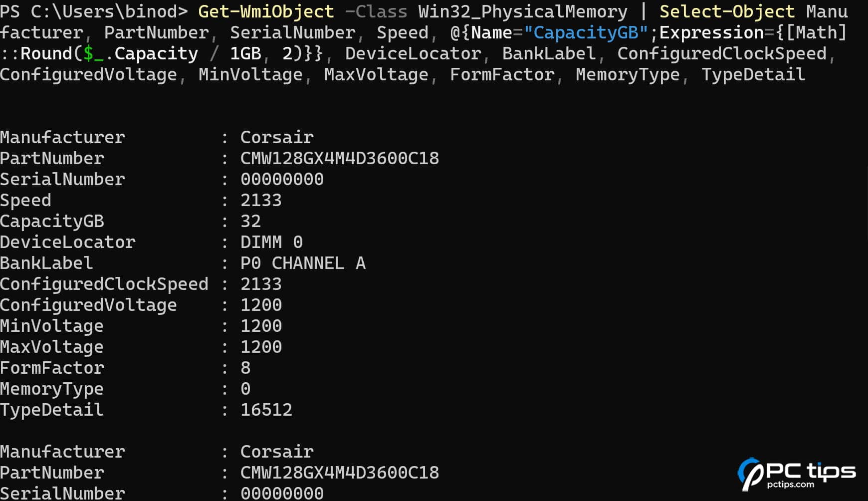
Task: Click the MaxVoltage label in output
Action: pos(52,347)
